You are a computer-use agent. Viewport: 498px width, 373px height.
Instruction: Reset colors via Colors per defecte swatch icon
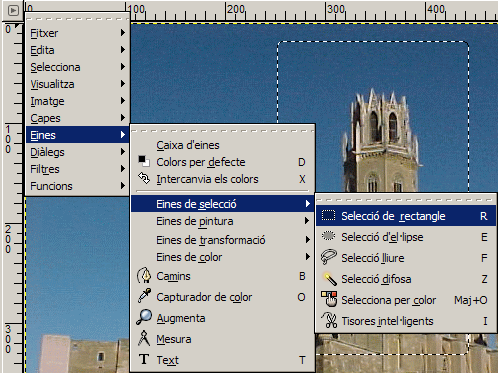pos(144,161)
